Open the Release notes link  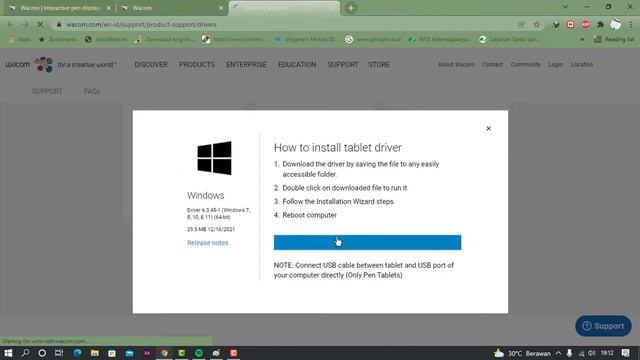[208, 243]
